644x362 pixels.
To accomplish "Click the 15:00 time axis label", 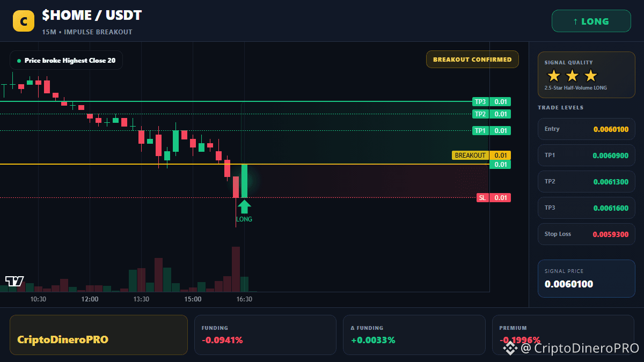I will [193, 299].
